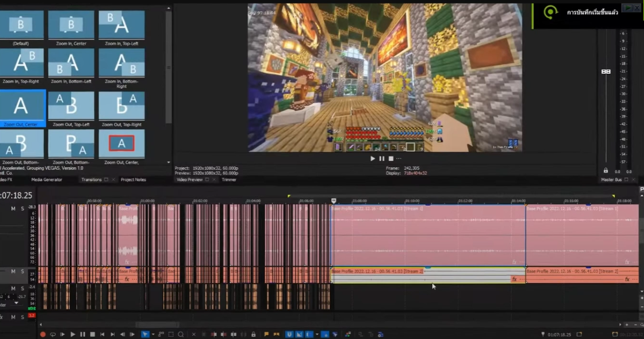Screen dimensions: 644x339
Task: Select the Video Preview tab
Action: [x=190, y=180]
